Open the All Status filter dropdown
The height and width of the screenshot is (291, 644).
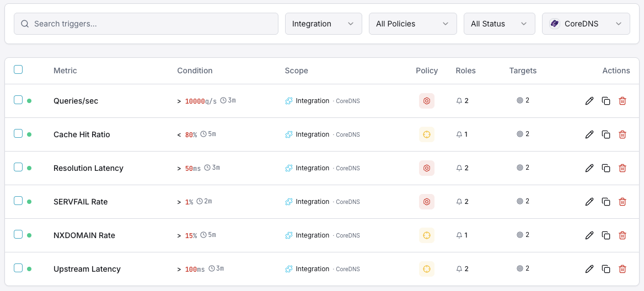tap(500, 24)
